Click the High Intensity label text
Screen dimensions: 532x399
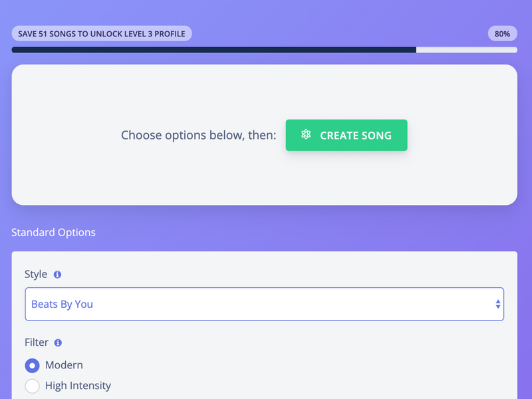[78, 386]
